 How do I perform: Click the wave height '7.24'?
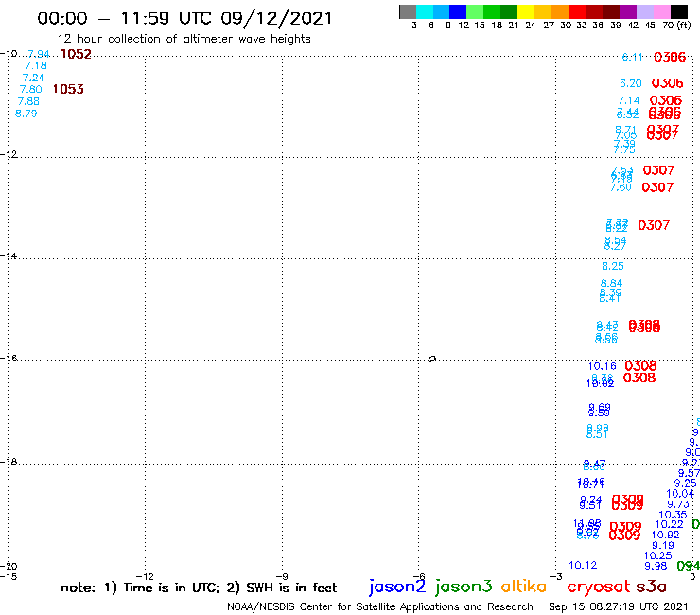(33, 78)
